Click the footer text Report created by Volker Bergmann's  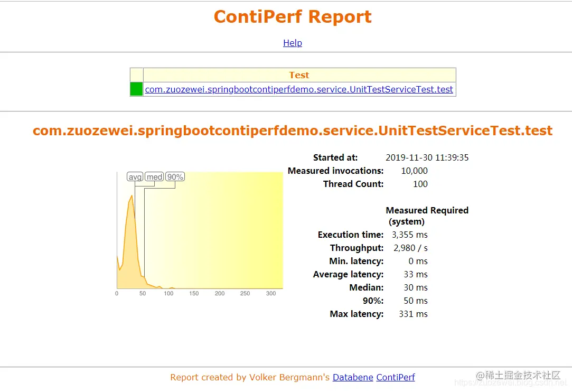250,377
